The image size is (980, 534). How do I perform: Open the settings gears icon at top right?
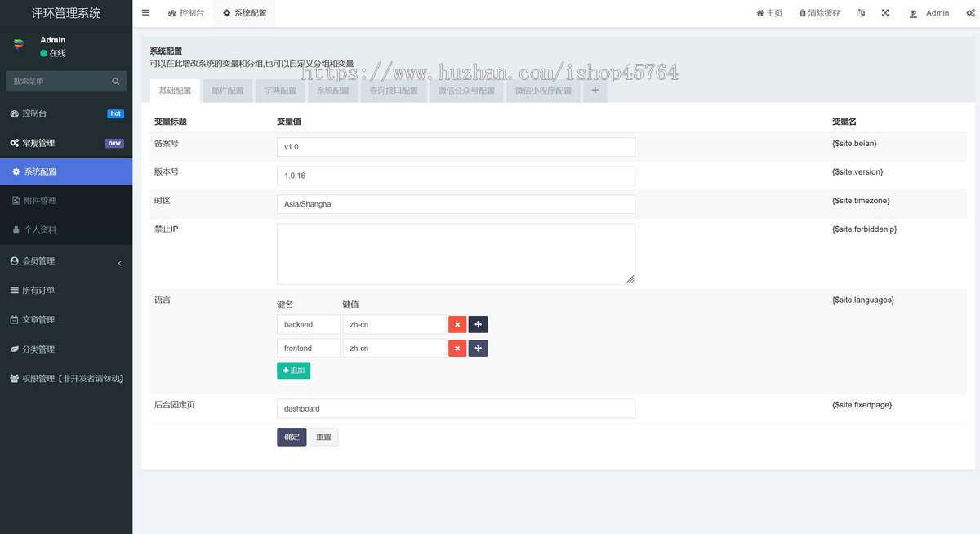(966, 13)
